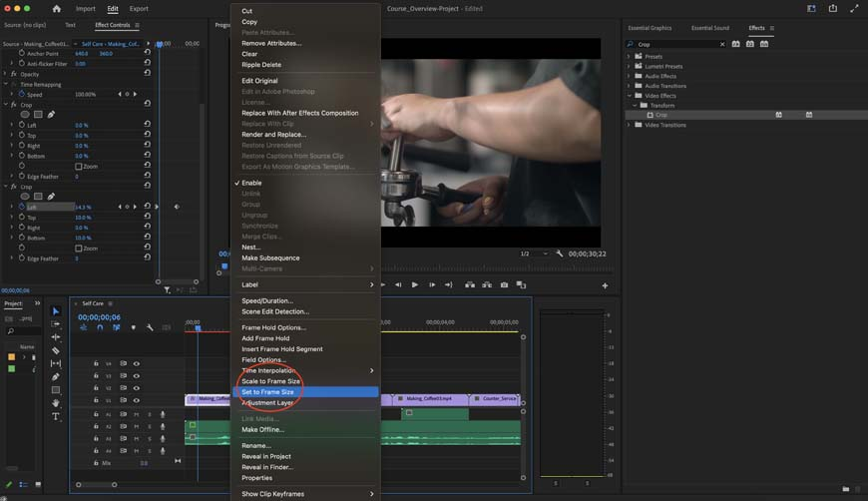The height and width of the screenshot is (501, 868).
Task: Click Go to Out point button
Action: click(x=448, y=285)
